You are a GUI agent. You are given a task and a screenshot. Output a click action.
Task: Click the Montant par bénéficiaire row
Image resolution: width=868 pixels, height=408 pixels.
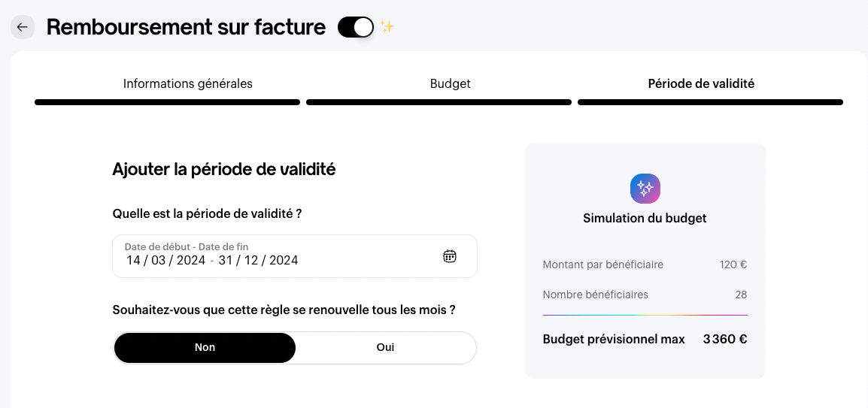[x=645, y=264]
